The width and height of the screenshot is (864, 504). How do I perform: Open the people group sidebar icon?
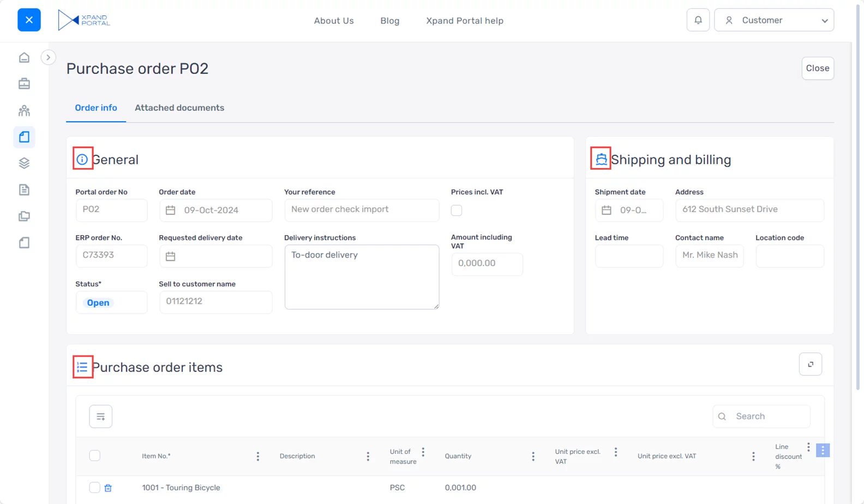click(24, 111)
